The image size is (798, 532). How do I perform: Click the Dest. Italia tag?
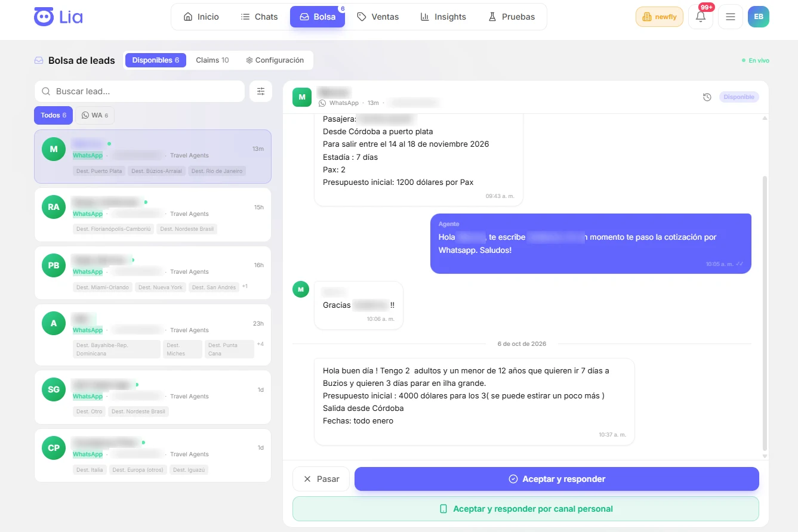(90, 470)
